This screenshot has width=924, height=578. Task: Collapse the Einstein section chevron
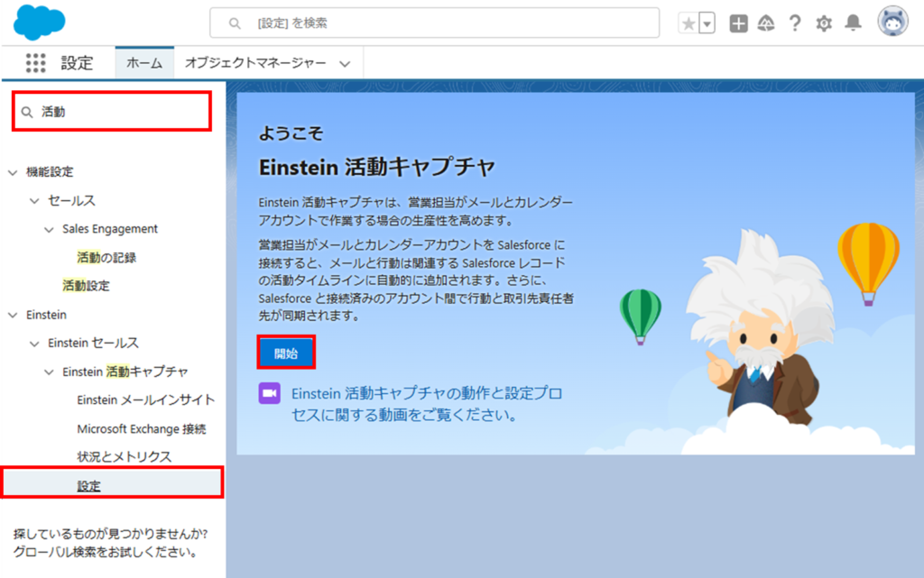(x=13, y=316)
